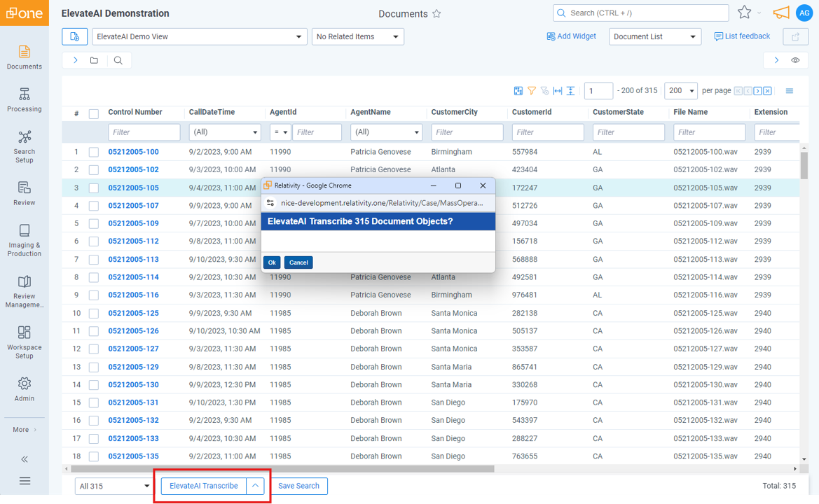Screen dimensions: 819x504
Task: Click the vertical scrollbar of the grid
Action: click(x=804, y=165)
